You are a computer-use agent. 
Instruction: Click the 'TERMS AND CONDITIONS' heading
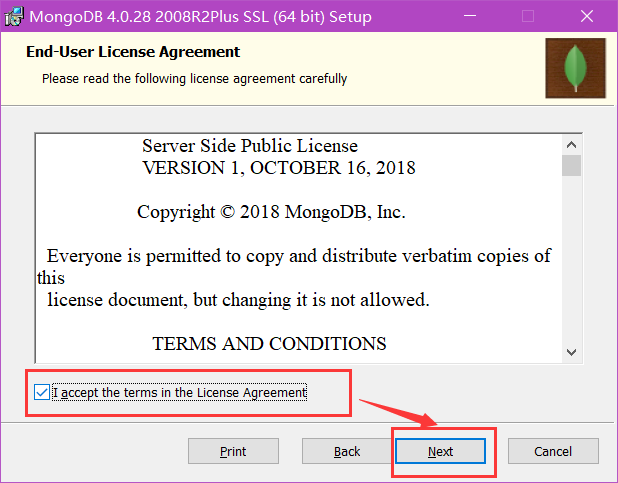(269, 343)
